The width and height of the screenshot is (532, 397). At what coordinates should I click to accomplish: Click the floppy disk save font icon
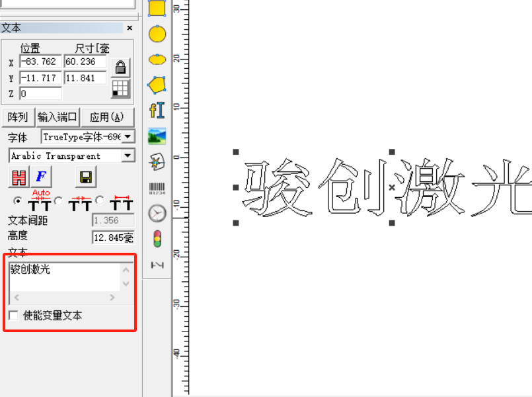86,177
